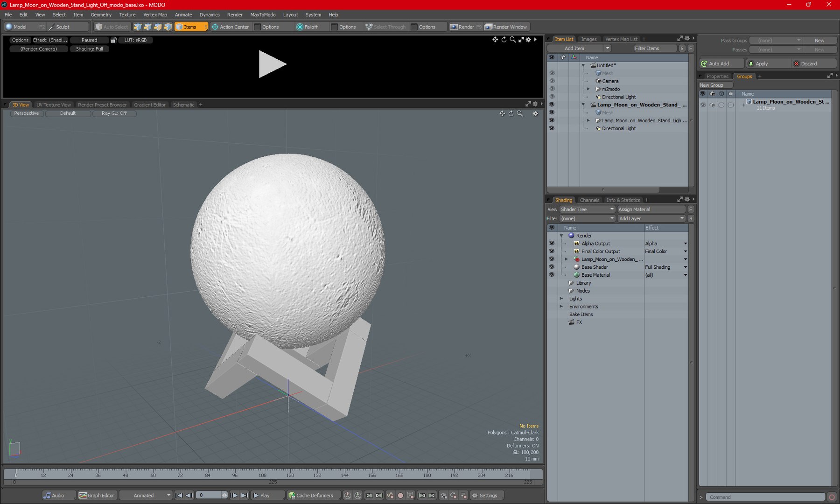Image resolution: width=840 pixels, height=504 pixels.
Task: Go to last frame transport icon
Action: pos(245,495)
